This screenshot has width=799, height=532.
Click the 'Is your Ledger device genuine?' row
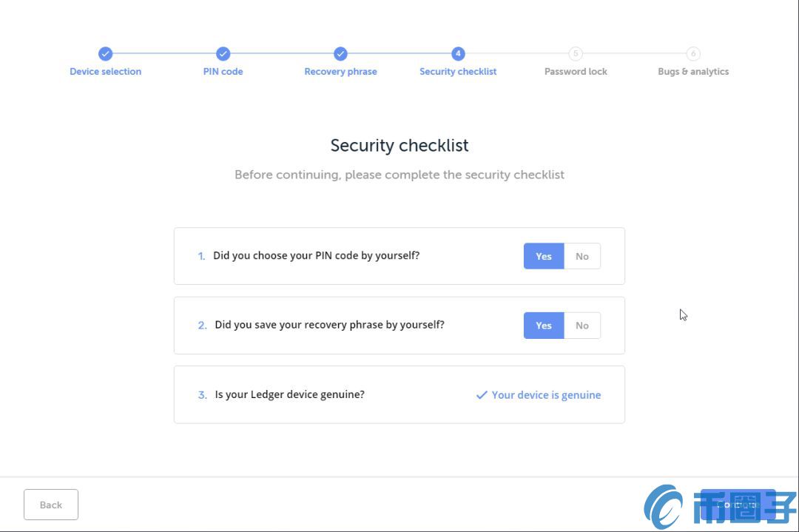pos(399,394)
